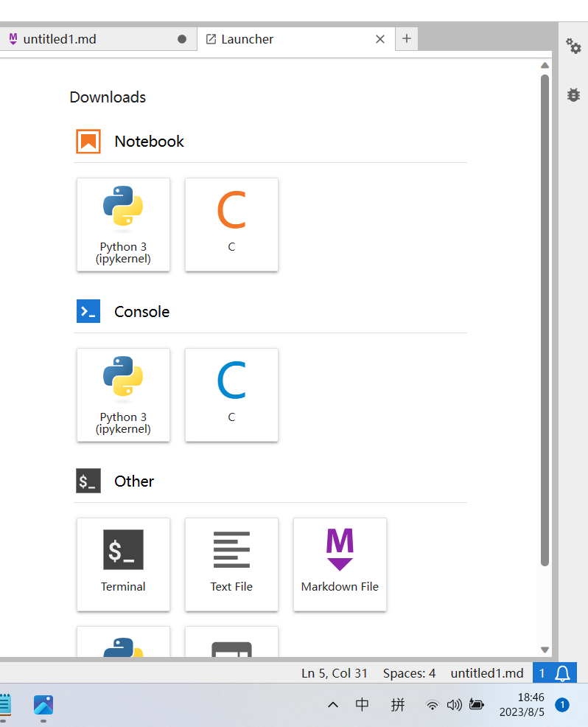The width and height of the screenshot is (588, 727).
Task: Open a C console
Action: [x=231, y=395]
